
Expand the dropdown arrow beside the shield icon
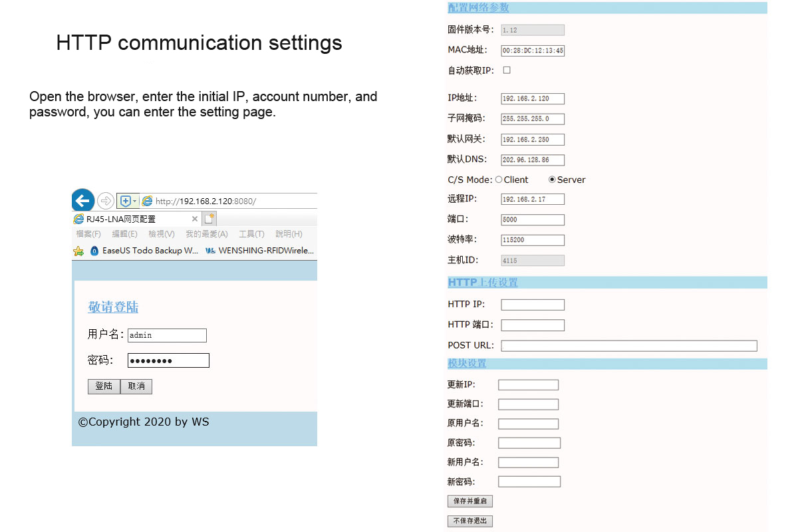[x=135, y=201]
